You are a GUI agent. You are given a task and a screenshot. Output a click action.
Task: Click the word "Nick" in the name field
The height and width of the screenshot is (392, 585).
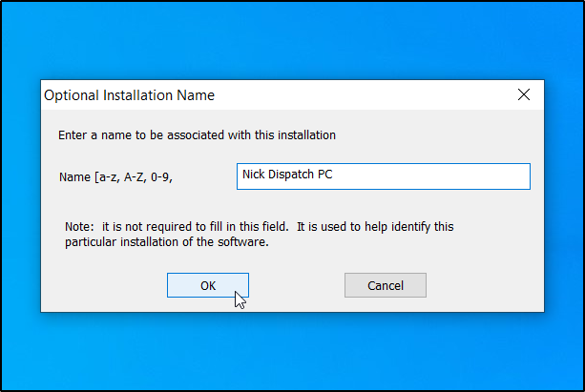[x=255, y=176]
